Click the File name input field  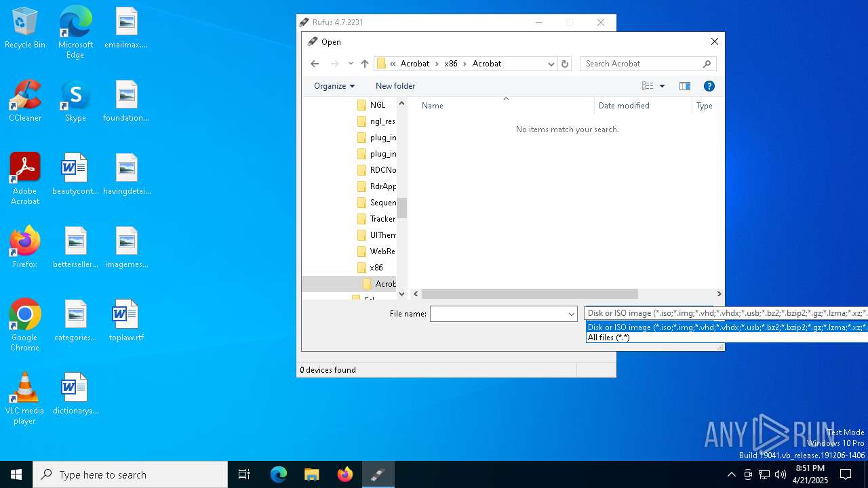point(498,314)
